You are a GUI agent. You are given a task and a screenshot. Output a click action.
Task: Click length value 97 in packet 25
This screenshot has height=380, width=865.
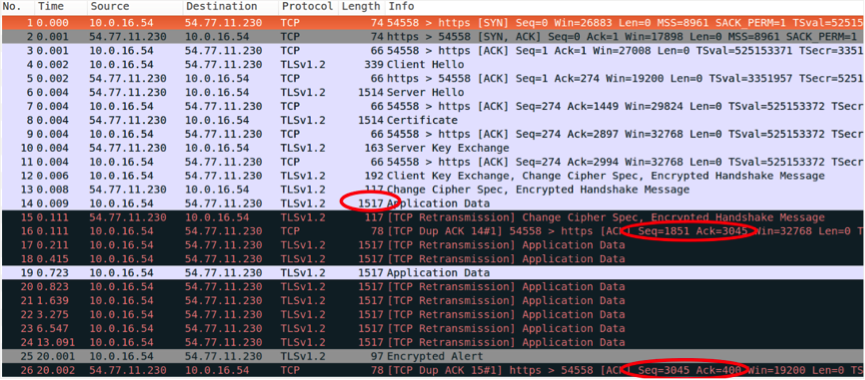tap(376, 356)
